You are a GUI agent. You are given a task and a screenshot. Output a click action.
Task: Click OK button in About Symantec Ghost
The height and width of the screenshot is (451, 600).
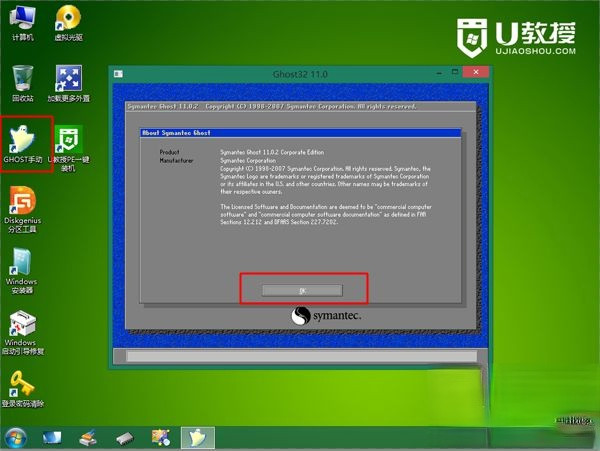point(302,291)
